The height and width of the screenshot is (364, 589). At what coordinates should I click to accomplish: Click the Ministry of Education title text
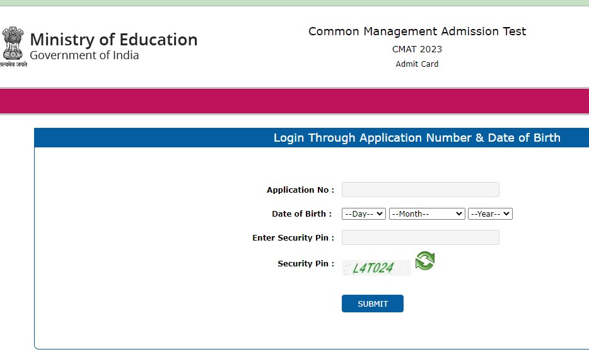click(x=114, y=40)
